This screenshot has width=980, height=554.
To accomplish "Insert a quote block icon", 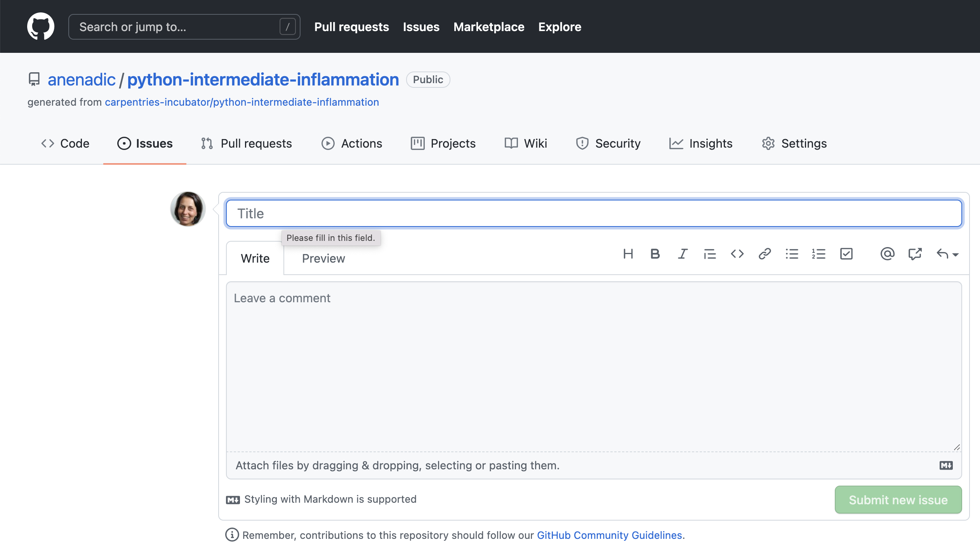I will [x=709, y=254].
